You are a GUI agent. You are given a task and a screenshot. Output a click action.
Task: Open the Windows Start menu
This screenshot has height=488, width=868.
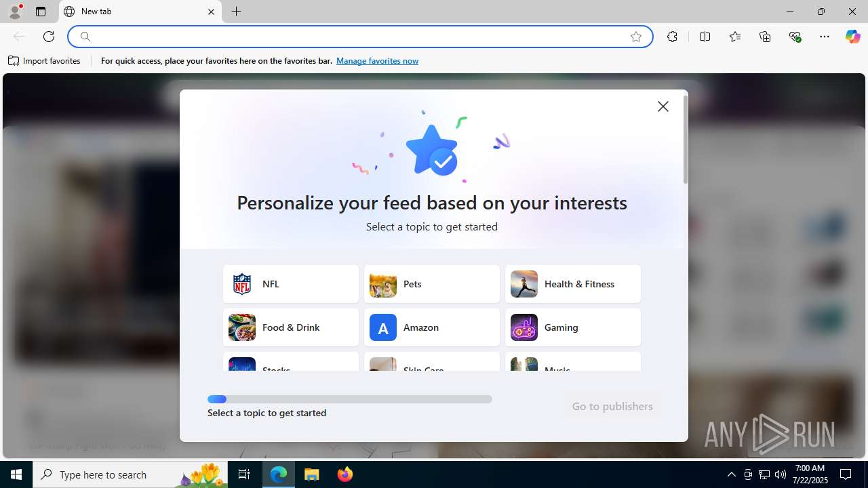(16, 474)
